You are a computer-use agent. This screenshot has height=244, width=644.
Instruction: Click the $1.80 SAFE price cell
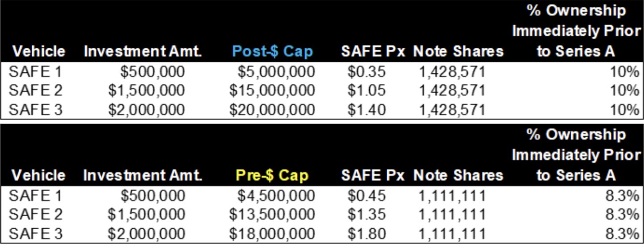tap(366, 233)
